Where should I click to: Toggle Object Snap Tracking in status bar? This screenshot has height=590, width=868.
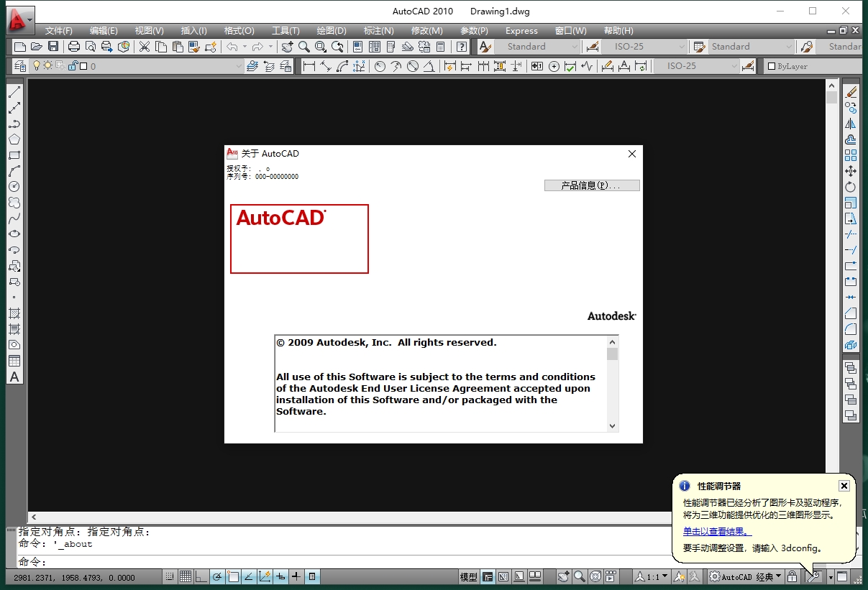[x=249, y=577]
